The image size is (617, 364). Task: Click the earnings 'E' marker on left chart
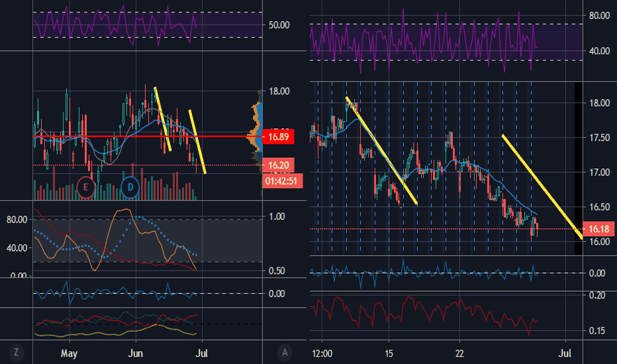click(85, 187)
